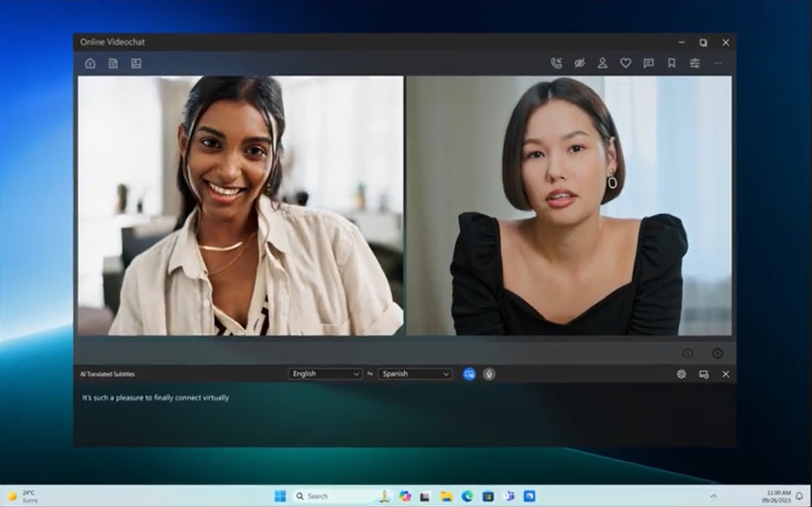Open the chat message panel
Screen dimensions: 812x507
(649, 63)
